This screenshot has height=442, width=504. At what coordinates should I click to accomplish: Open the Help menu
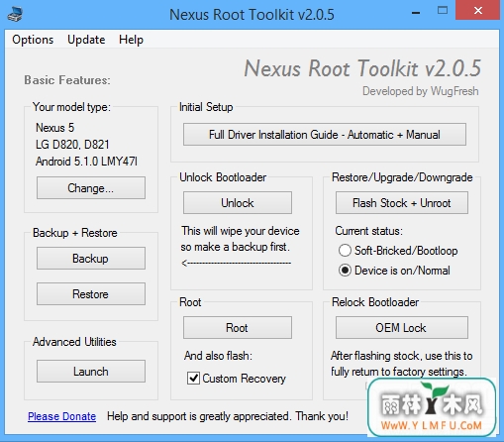tap(131, 40)
